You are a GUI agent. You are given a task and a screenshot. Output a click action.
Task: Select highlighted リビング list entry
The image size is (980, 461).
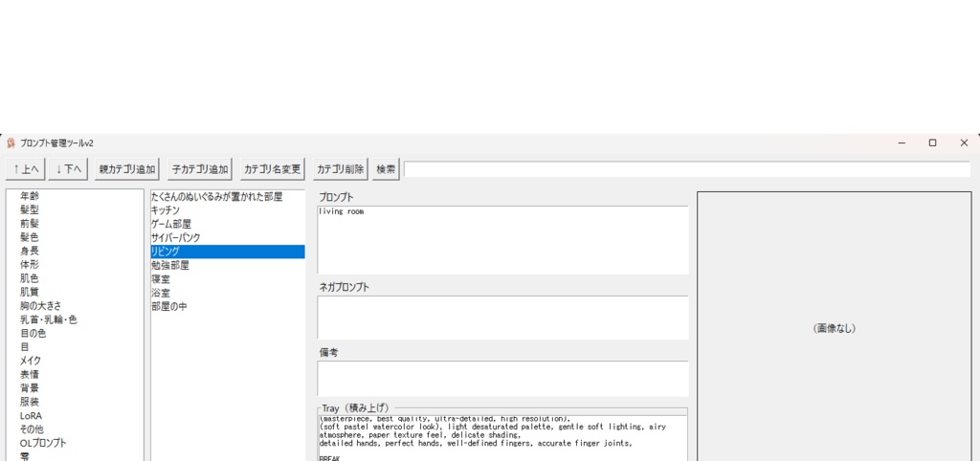point(228,252)
